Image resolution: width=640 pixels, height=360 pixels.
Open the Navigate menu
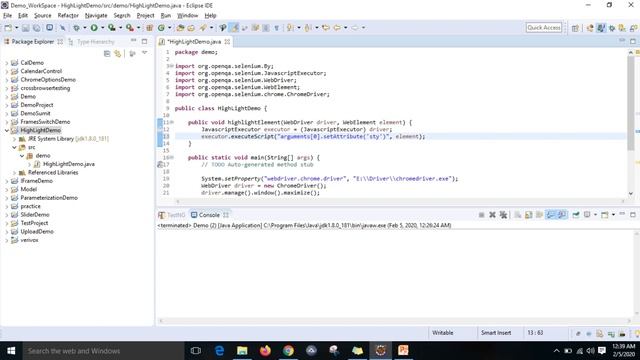click(x=96, y=16)
